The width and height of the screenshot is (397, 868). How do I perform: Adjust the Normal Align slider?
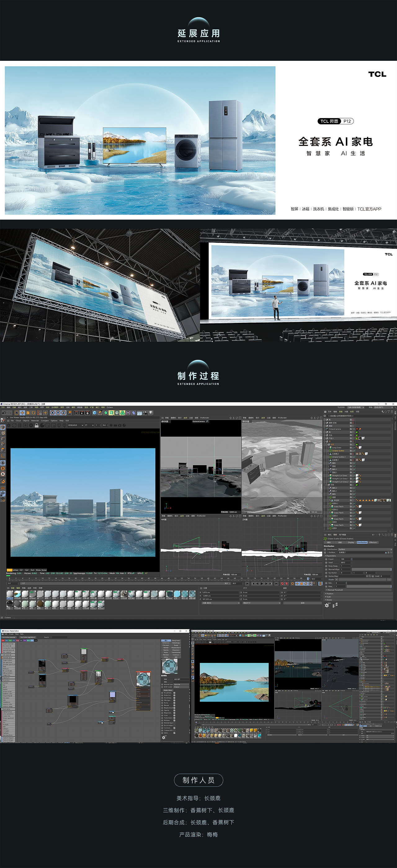pyautogui.click(x=372, y=569)
